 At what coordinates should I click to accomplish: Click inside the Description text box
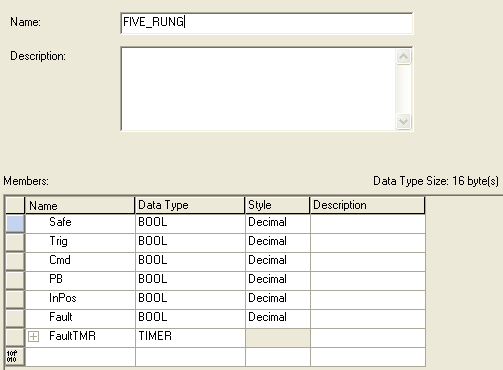(258, 89)
